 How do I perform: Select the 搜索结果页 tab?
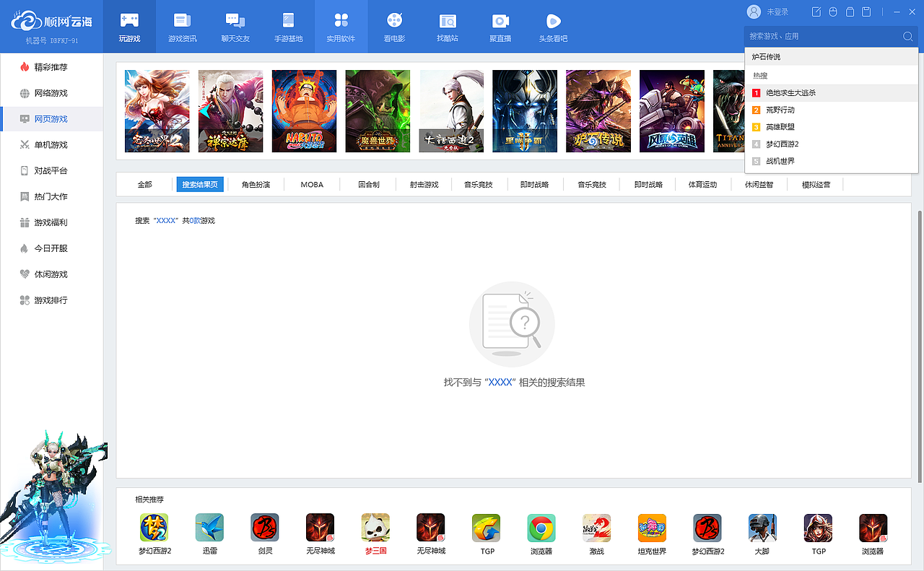(201, 185)
